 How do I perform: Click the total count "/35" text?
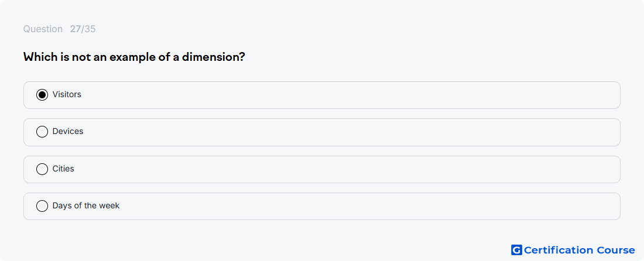point(88,29)
